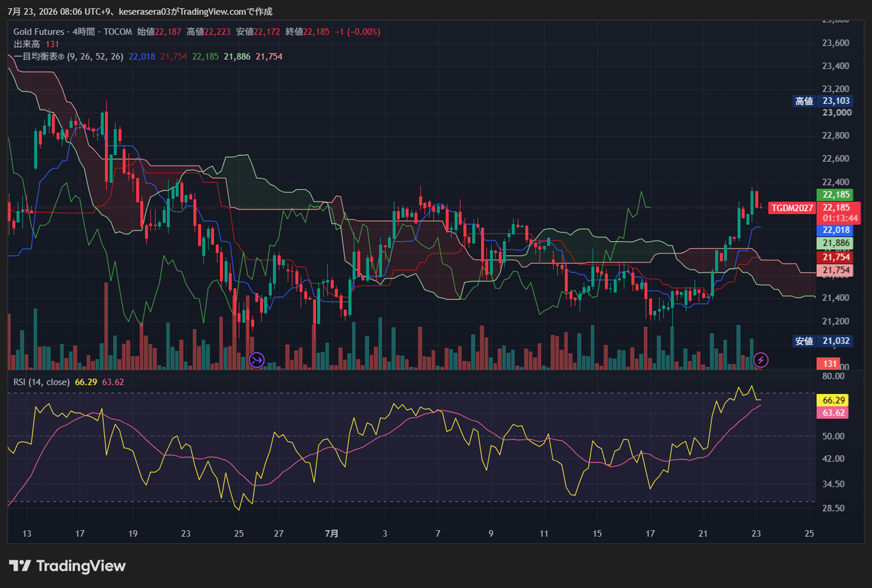The width and height of the screenshot is (872, 588).
Task: Click the 23,200 price axis tick
Action: pos(836,89)
